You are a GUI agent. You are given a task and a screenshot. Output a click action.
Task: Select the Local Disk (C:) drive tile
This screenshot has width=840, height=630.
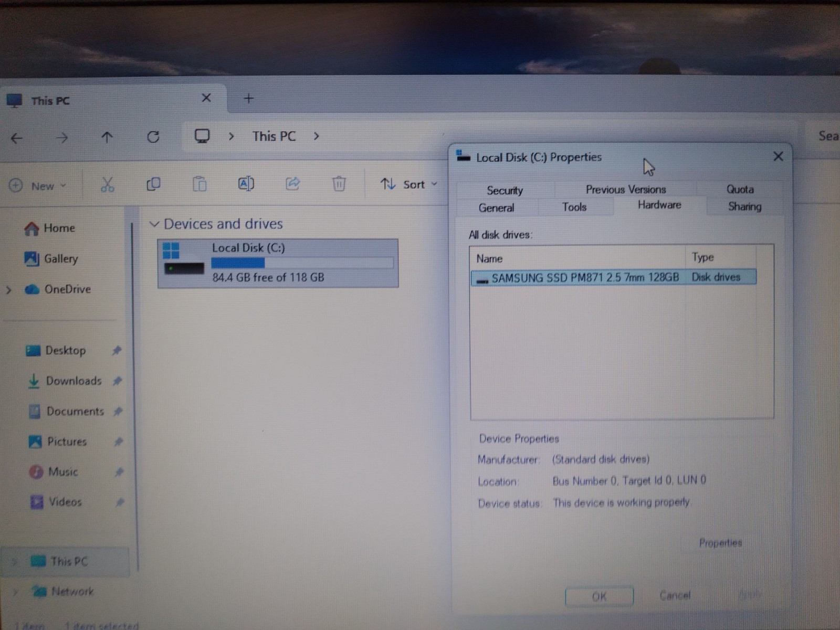tap(278, 264)
